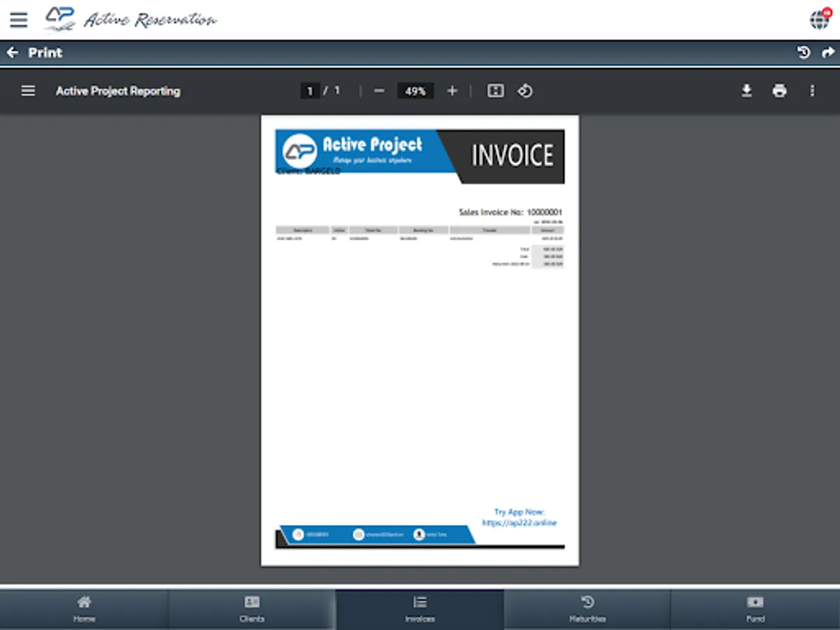This screenshot has width=840, height=630.
Task: Go back from the Print screen
Action: [x=12, y=52]
